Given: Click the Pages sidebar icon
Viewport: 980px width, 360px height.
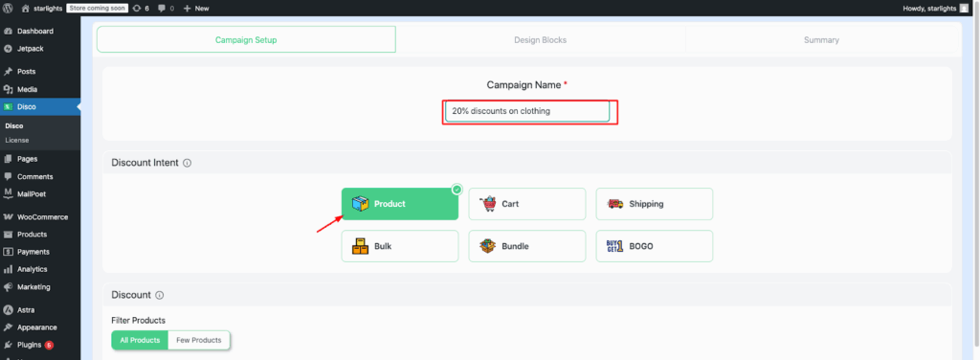Looking at the screenshot, I should click(8, 159).
